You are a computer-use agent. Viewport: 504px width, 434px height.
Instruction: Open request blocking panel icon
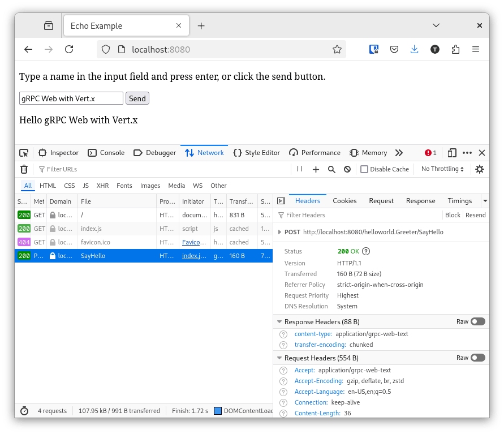tap(347, 169)
